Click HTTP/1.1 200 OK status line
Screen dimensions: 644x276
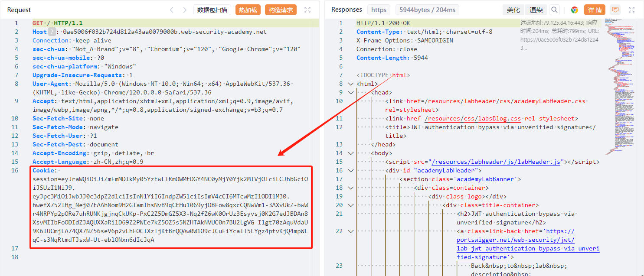pos(383,23)
